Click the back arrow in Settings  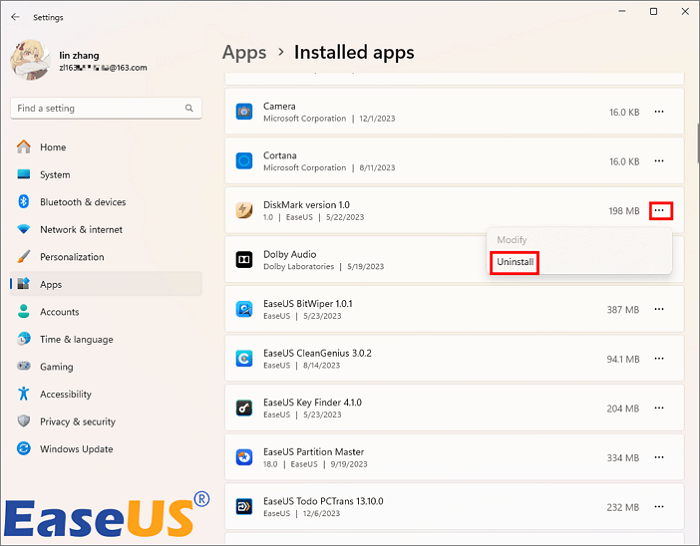click(15, 17)
